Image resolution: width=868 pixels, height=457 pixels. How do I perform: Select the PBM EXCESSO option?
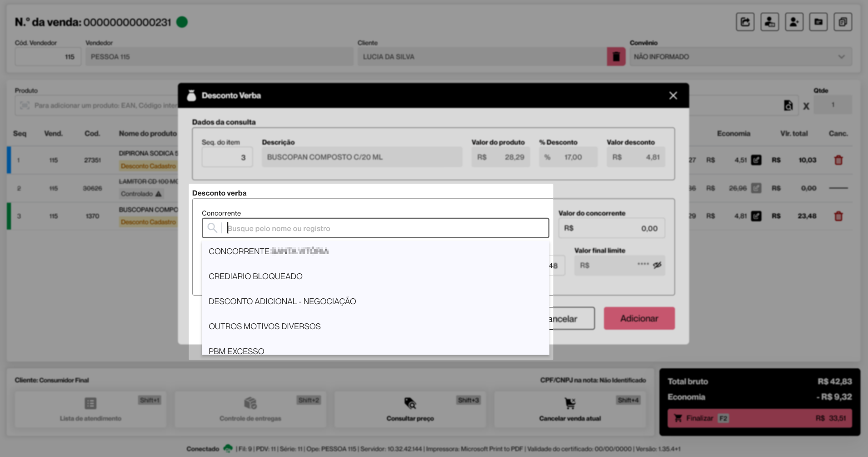pos(236,351)
